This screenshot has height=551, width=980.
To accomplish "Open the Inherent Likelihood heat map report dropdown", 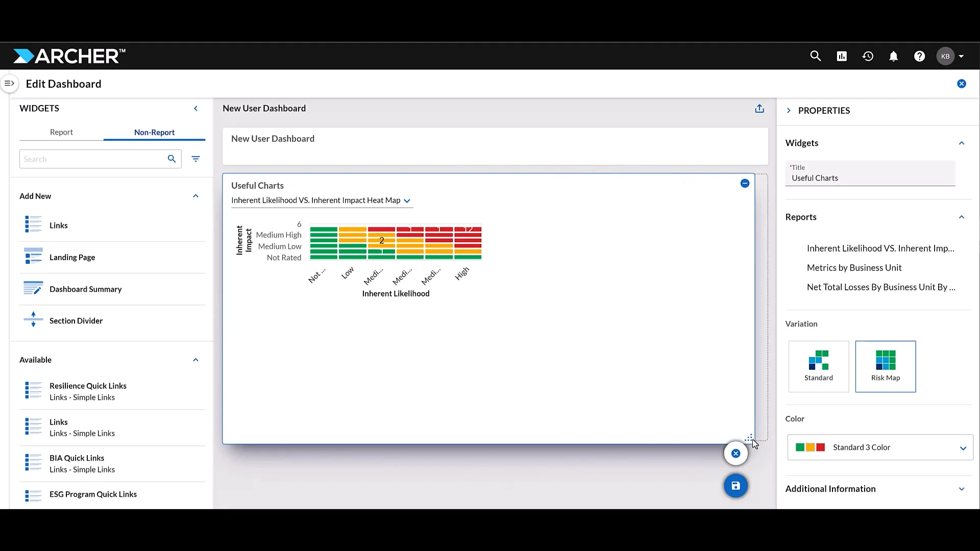I will pyautogui.click(x=321, y=201).
